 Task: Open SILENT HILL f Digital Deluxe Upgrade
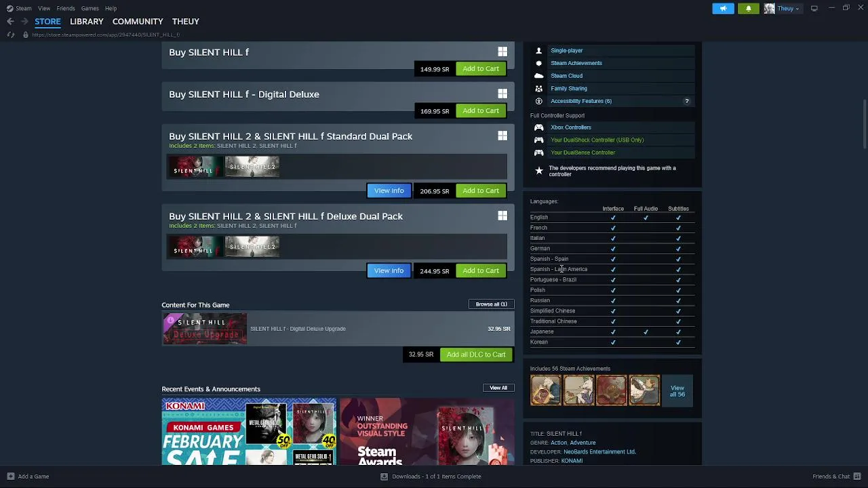click(x=298, y=329)
